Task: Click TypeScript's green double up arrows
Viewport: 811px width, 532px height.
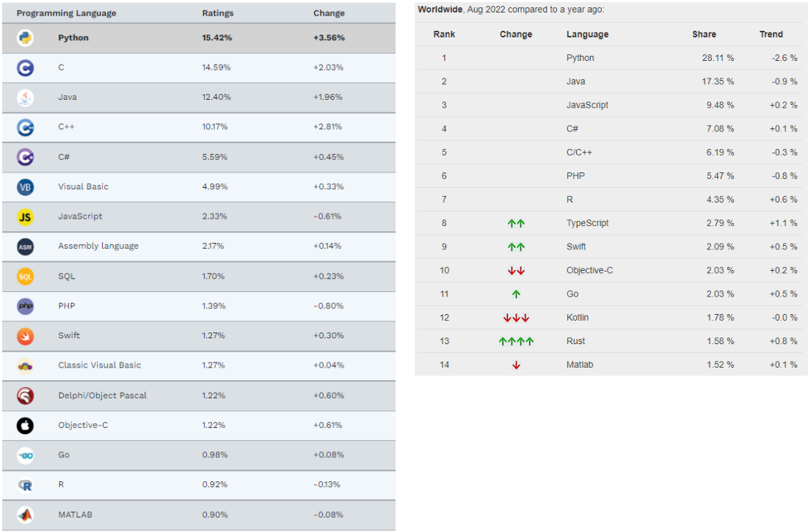Action: 516,223
